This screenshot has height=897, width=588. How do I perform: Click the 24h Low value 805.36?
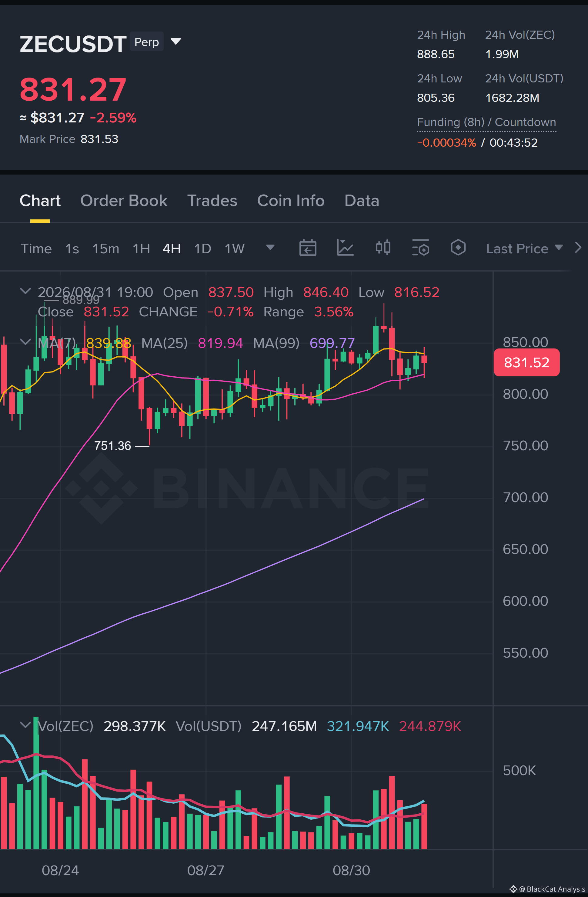pos(436,98)
